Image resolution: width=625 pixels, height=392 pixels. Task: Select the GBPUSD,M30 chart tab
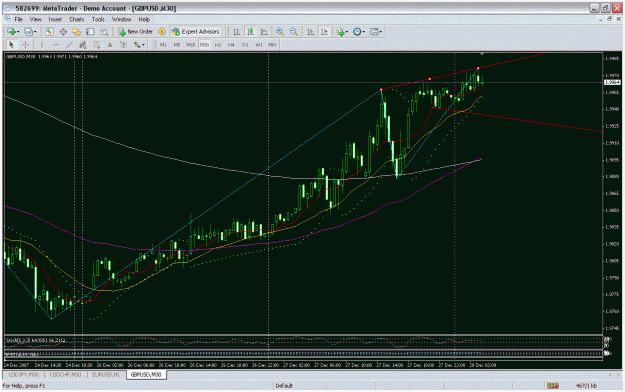pyautogui.click(x=146, y=374)
